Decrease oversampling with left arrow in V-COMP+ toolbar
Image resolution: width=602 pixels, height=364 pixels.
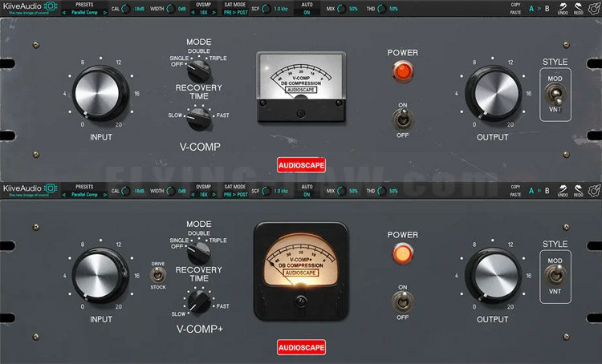pos(193,195)
